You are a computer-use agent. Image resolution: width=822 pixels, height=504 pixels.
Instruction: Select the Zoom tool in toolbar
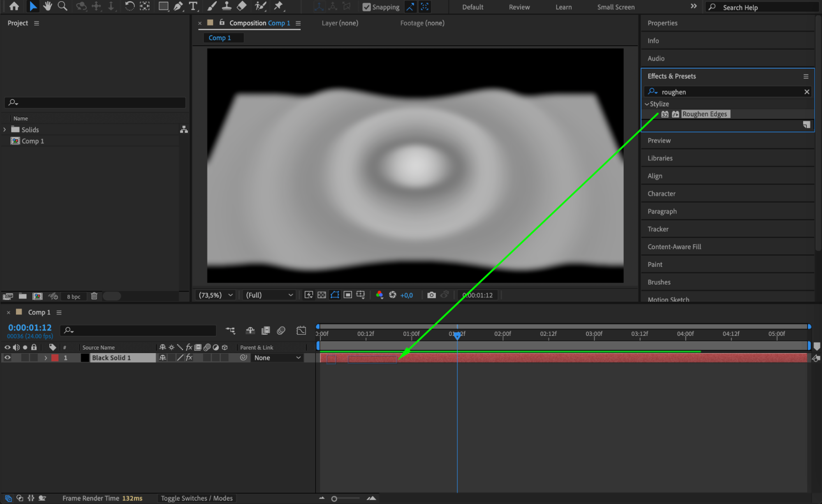(63, 6)
